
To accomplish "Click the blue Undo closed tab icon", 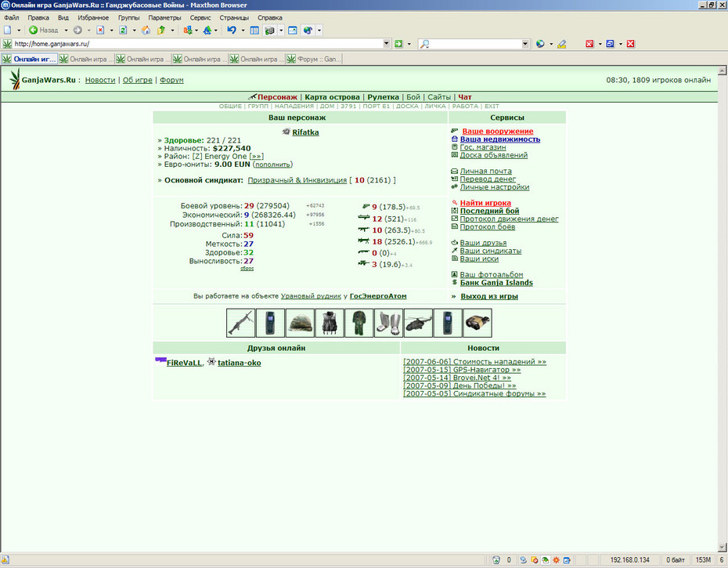I will click(231, 31).
